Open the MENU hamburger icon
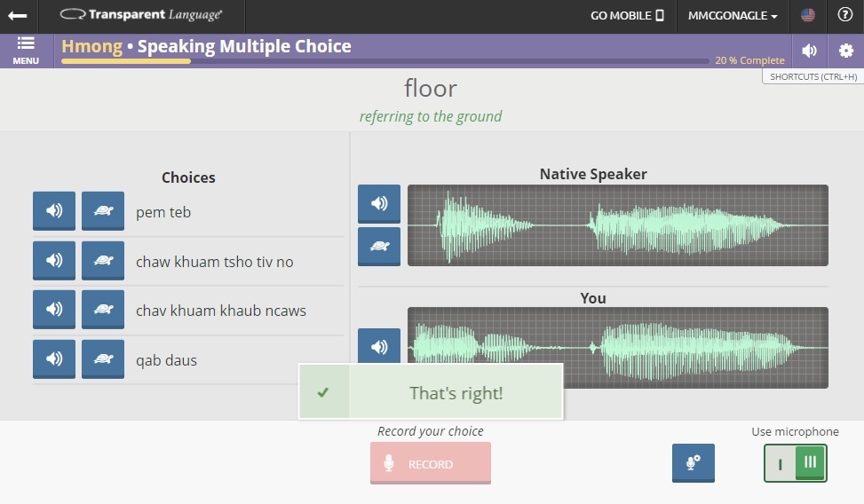The height and width of the screenshot is (504, 864). [x=26, y=51]
